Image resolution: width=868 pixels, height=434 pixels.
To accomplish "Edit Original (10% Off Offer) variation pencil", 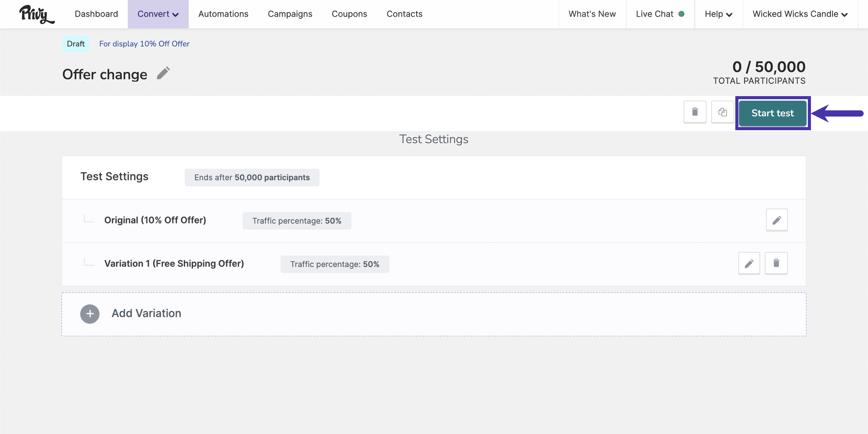I will (777, 220).
